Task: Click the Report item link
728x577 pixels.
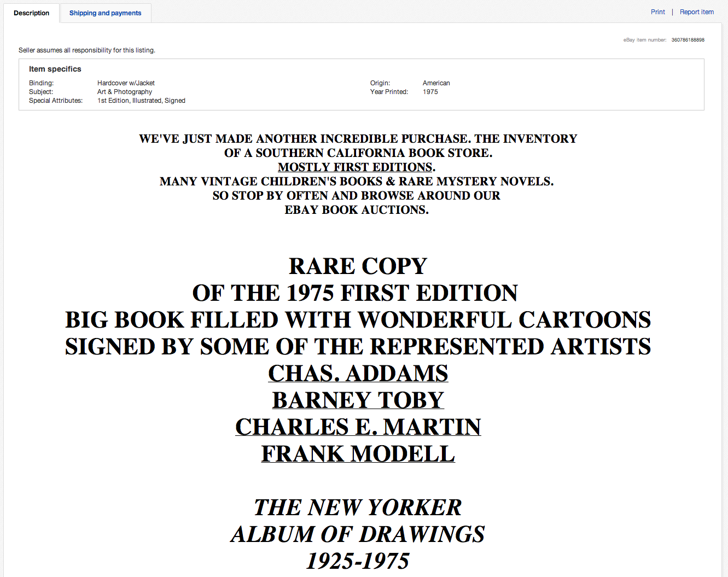Action: (697, 12)
